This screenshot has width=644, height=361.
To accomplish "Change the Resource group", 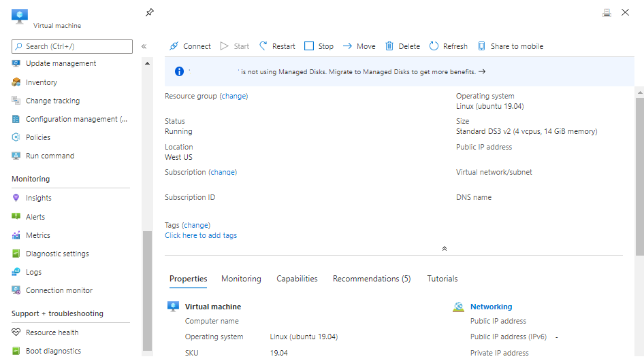I will (x=234, y=96).
